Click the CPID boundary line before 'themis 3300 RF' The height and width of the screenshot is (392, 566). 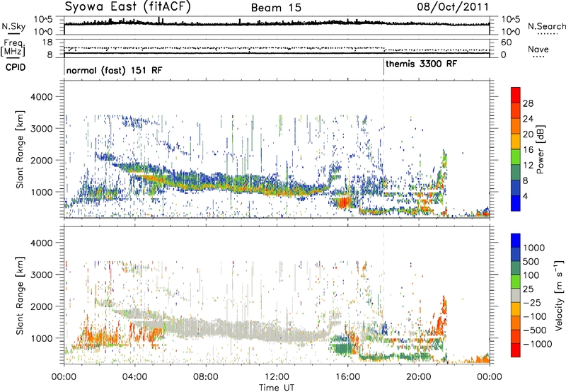pyautogui.click(x=383, y=67)
